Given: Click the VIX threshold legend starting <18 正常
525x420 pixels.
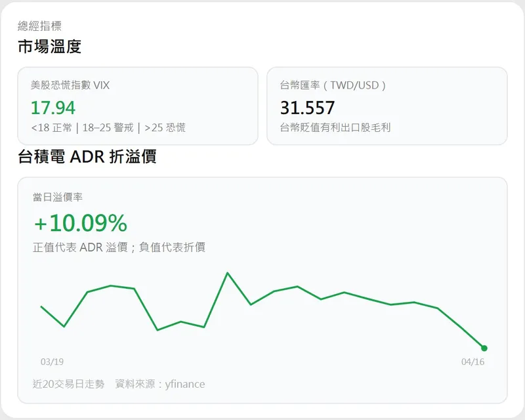Looking at the screenshot, I should point(108,127).
